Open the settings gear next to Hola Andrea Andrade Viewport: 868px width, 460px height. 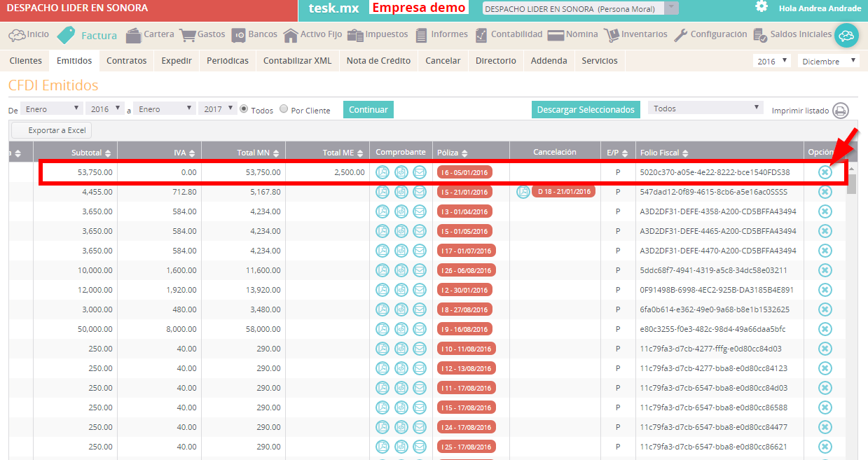762,7
